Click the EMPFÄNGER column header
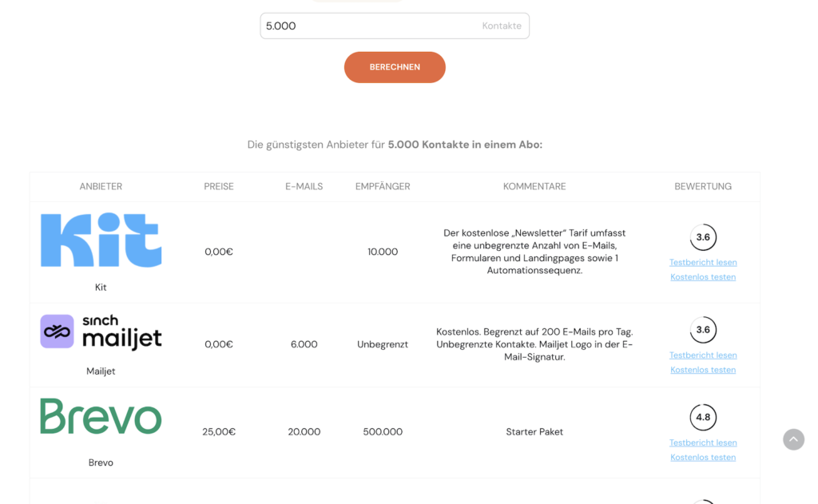Image resolution: width=818 pixels, height=504 pixels. 383,186
